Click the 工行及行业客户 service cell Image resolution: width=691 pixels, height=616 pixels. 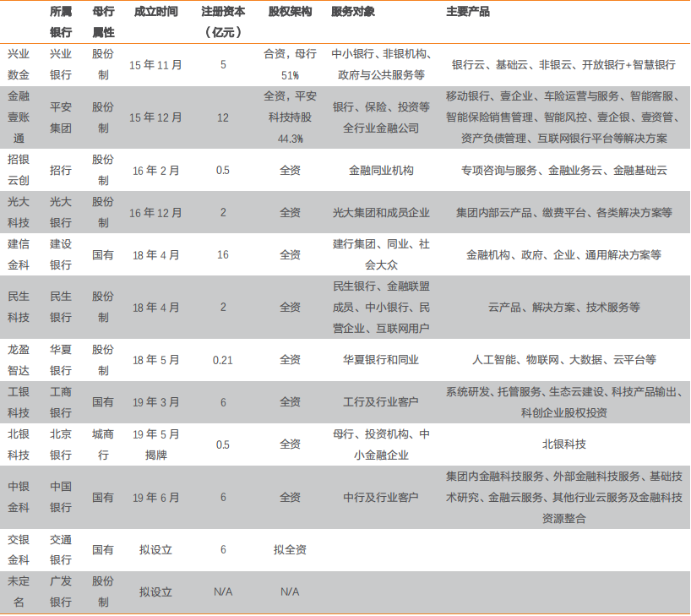381,402
